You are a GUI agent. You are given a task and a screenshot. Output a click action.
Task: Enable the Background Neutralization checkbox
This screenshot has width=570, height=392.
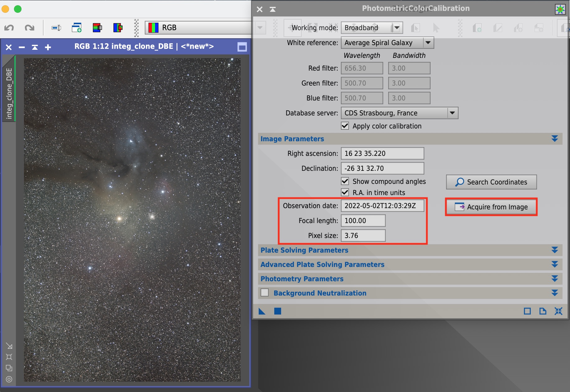pyautogui.click(x=265, y=293)
